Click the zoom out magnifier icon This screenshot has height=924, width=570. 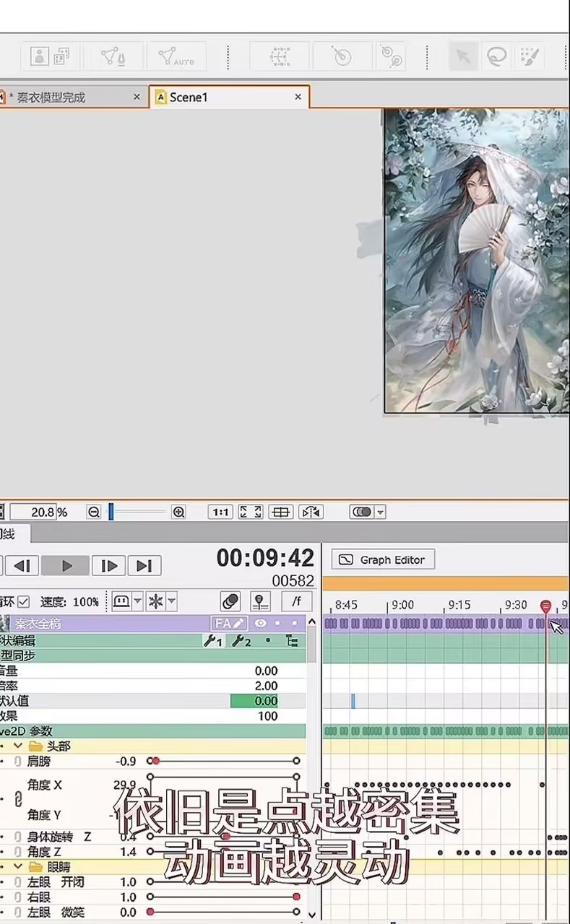click(94, 512)
